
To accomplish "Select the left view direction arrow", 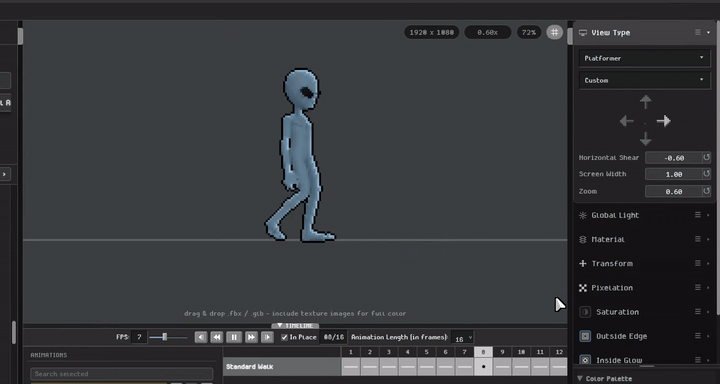I will [627, 121].
